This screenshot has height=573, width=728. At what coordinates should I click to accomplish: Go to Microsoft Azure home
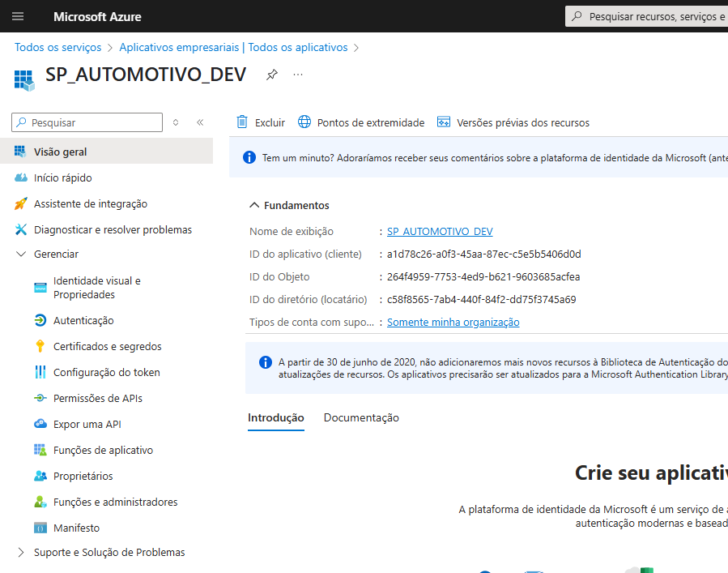coord(97,17)
